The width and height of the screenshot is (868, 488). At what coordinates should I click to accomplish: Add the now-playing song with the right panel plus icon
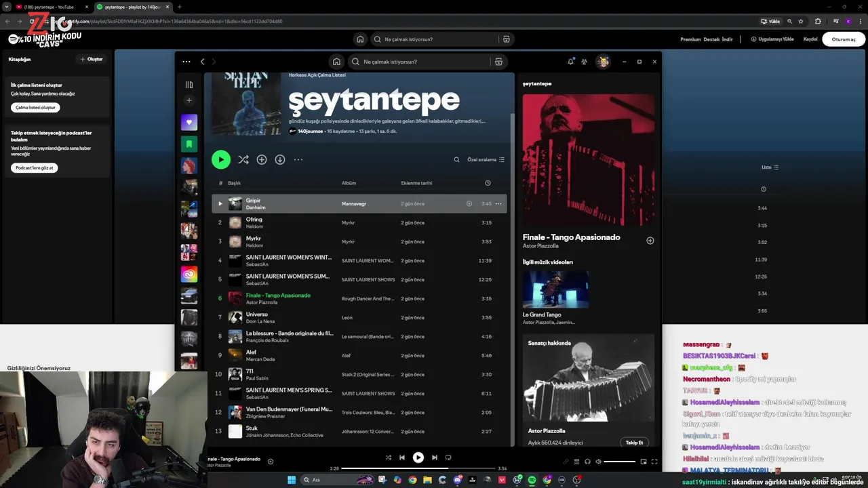(x=650, y=241)
